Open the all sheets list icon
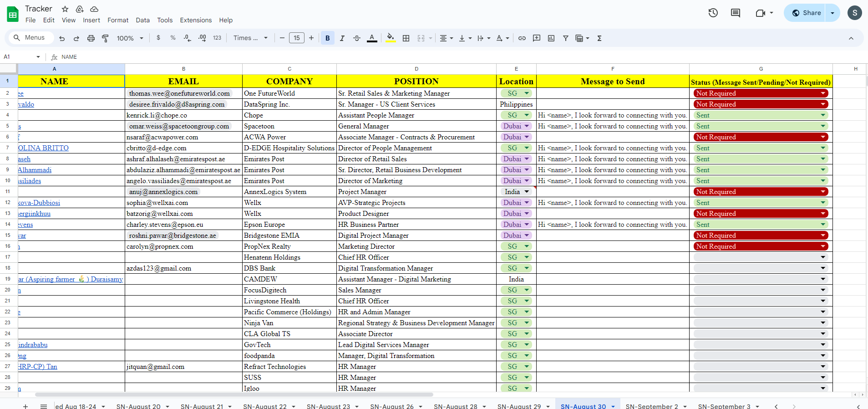Image resolution: width=868 pixels, height=409 pixels. [44, 406]
